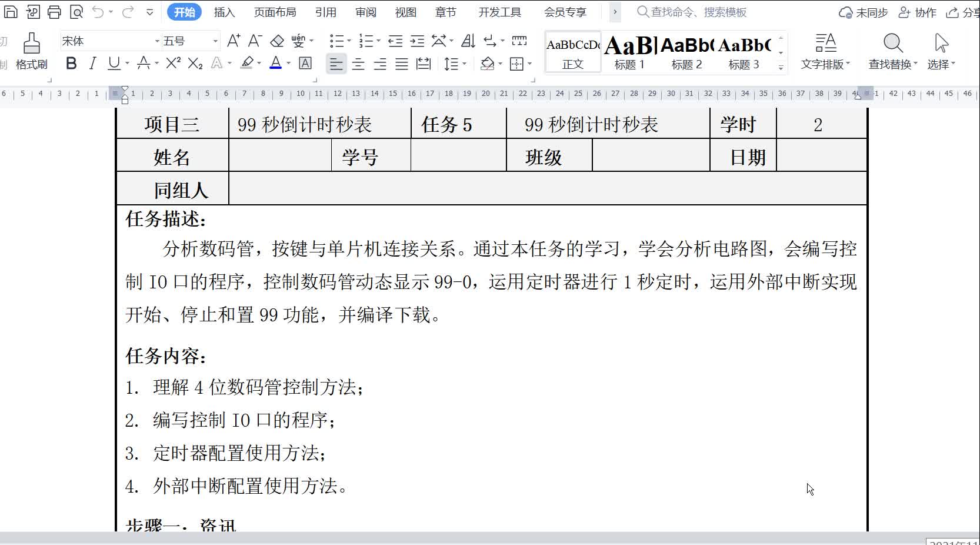Click the increase indent icon
Image resolution: width=980 pixels, height=545 pixels.
click(x=417, y=41)
